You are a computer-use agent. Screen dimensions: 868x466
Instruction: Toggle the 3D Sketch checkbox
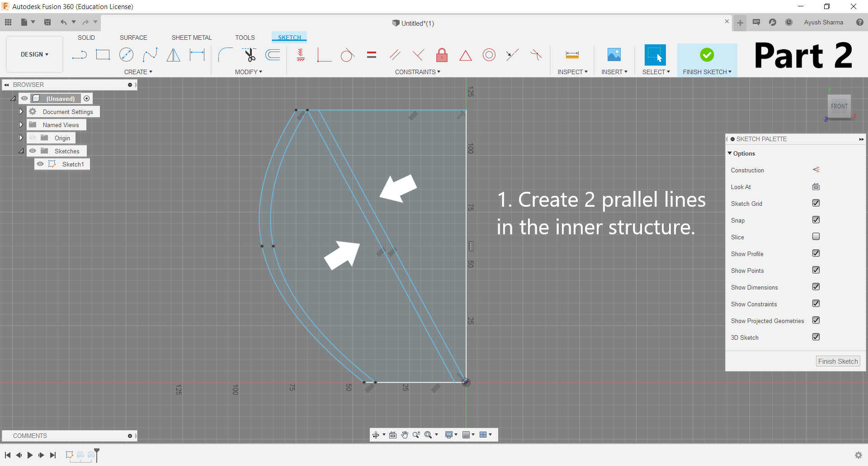click(816, 337)
